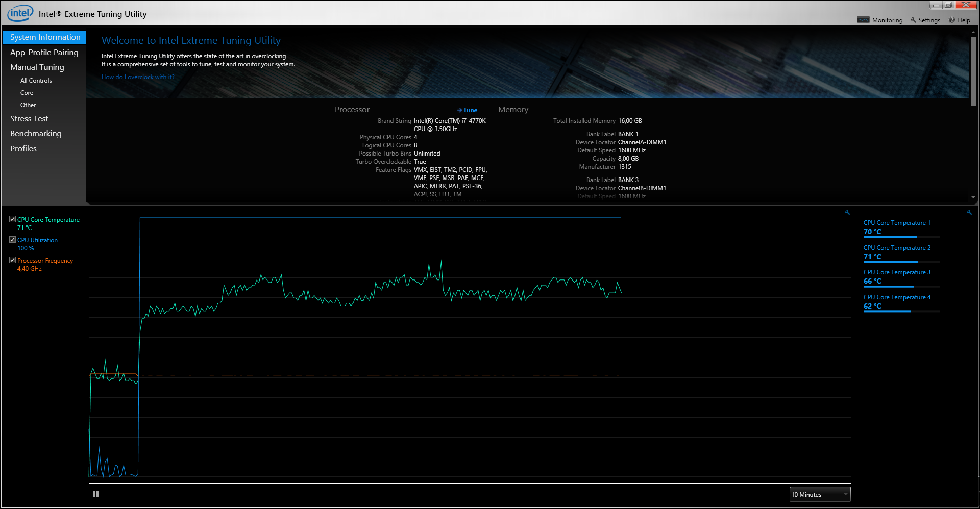Maximize the Extreme Tuning Utility window
This screenshot has width=980, height=509.
point(948,5)
